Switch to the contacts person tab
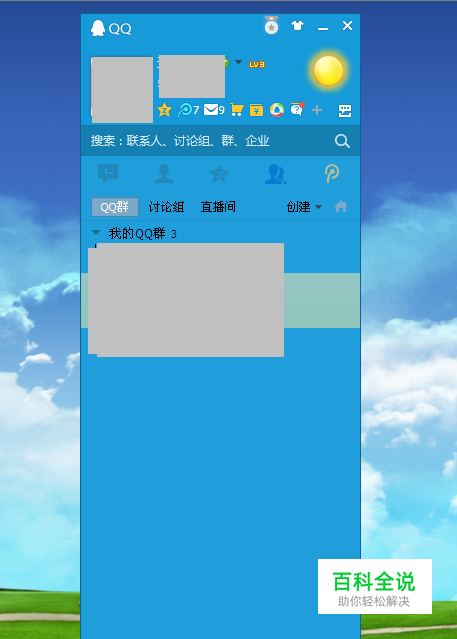This screenshot has width=457, height=639. click(164, 174)
